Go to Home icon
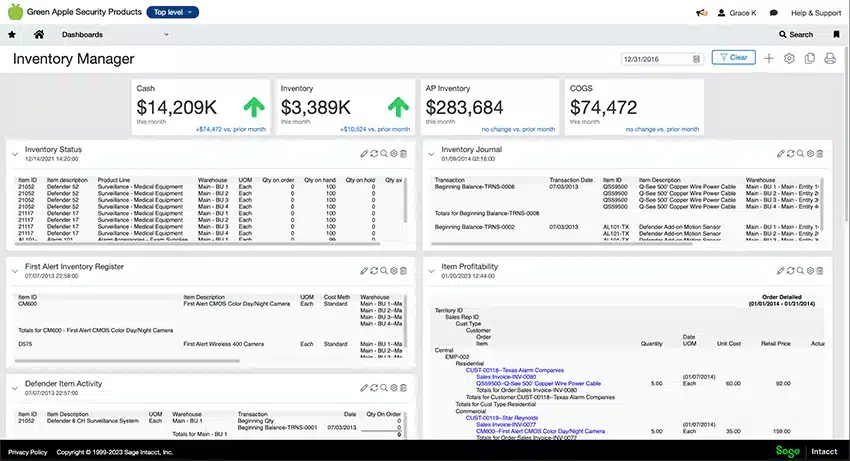The image size is (850, 461). tap(38, 34)
